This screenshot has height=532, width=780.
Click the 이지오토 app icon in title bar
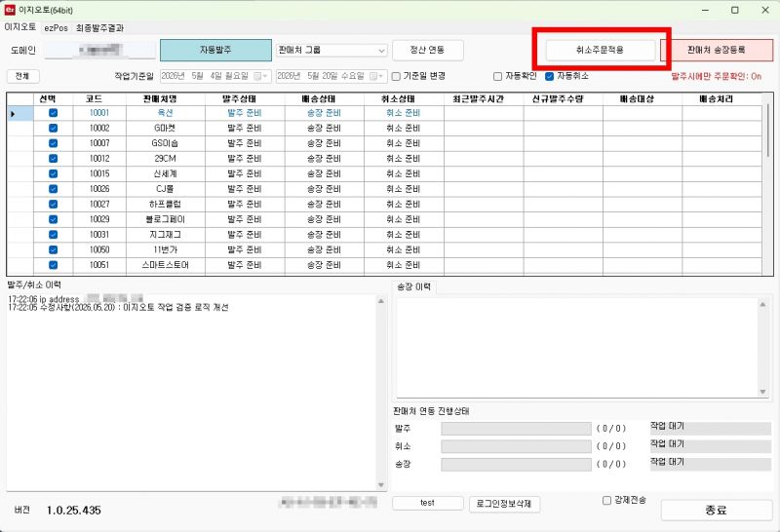click(x=10, y=10)
